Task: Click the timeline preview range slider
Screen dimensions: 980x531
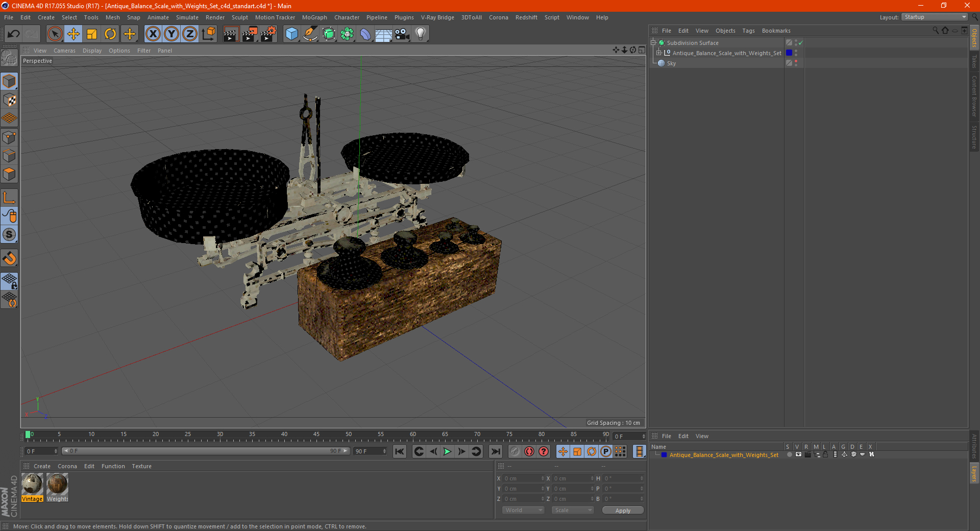Action: click(205, 451)
